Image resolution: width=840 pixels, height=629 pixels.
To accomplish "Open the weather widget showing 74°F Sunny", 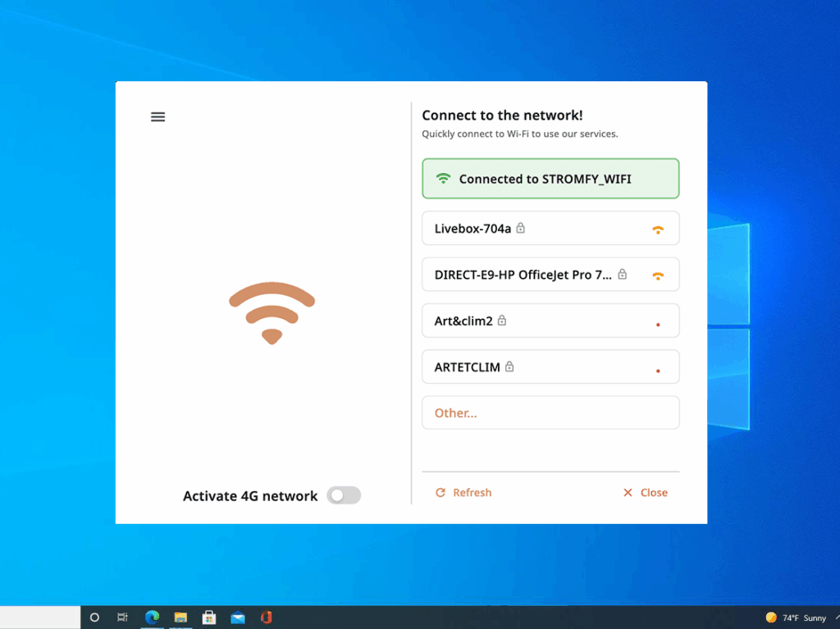I will [x=796, y=618].
